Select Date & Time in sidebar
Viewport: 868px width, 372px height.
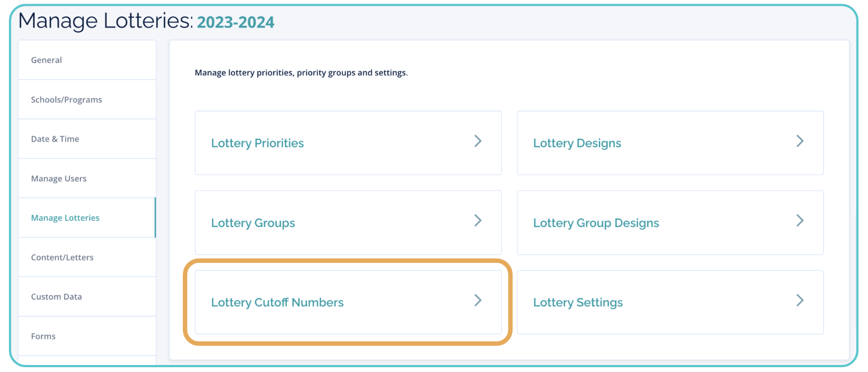(55, 139)
